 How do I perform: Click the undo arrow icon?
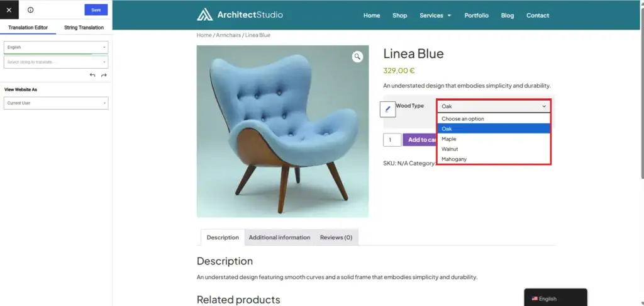[x=92, y=76]
